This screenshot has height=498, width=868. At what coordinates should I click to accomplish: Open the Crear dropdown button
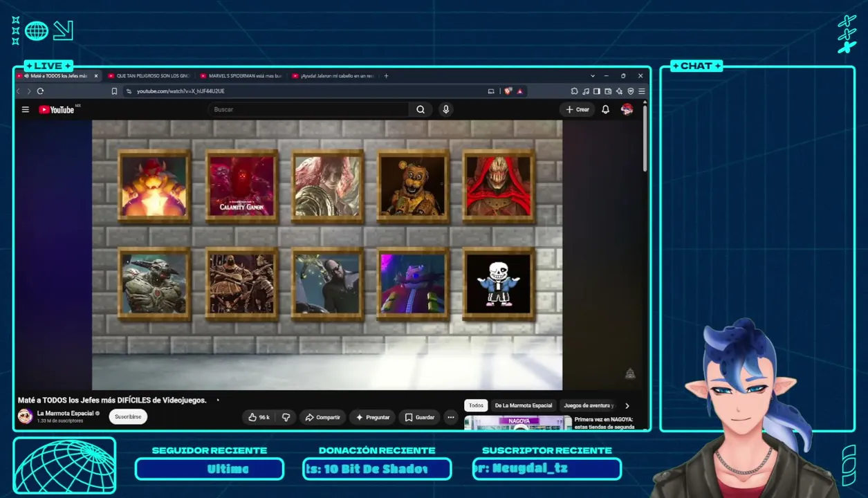pyautogui.click(x=578, y=109)
